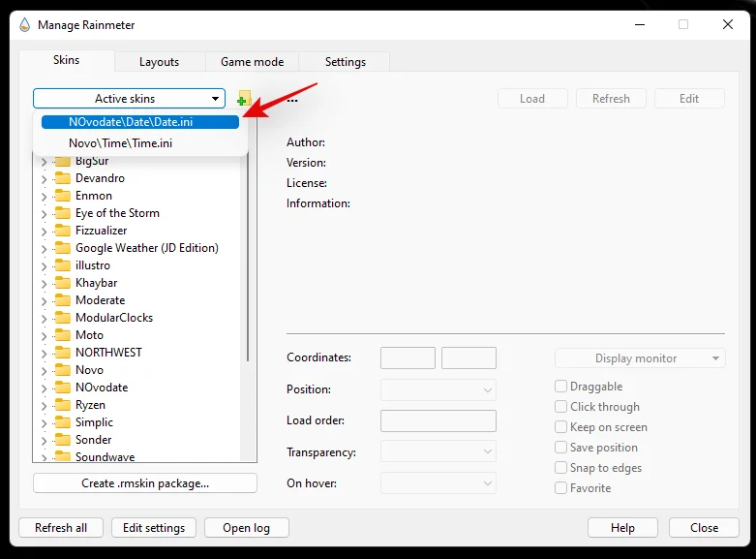Click the Moderate folder icon
The height and width of the screenshot is (559, 756).
(x=63, y=299)
